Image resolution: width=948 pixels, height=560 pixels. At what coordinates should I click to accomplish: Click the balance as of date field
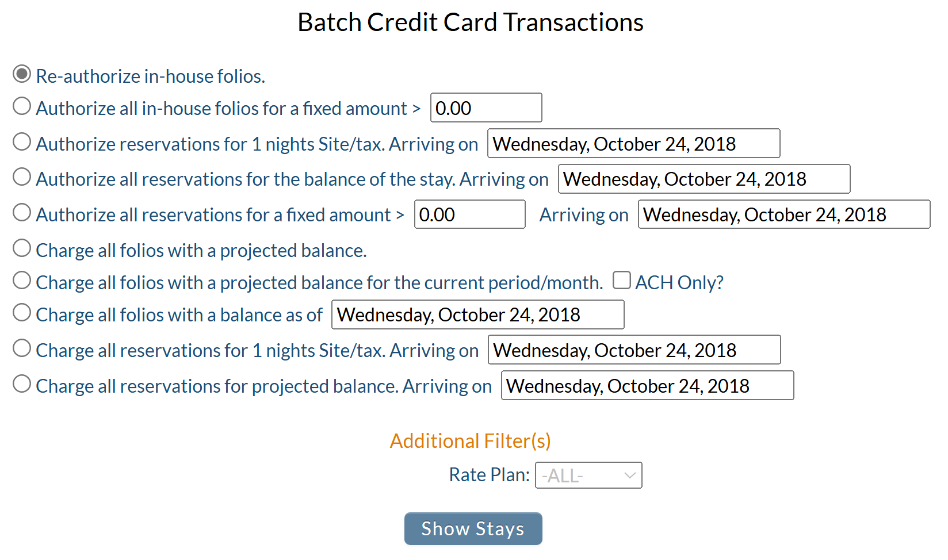(478, 314)
